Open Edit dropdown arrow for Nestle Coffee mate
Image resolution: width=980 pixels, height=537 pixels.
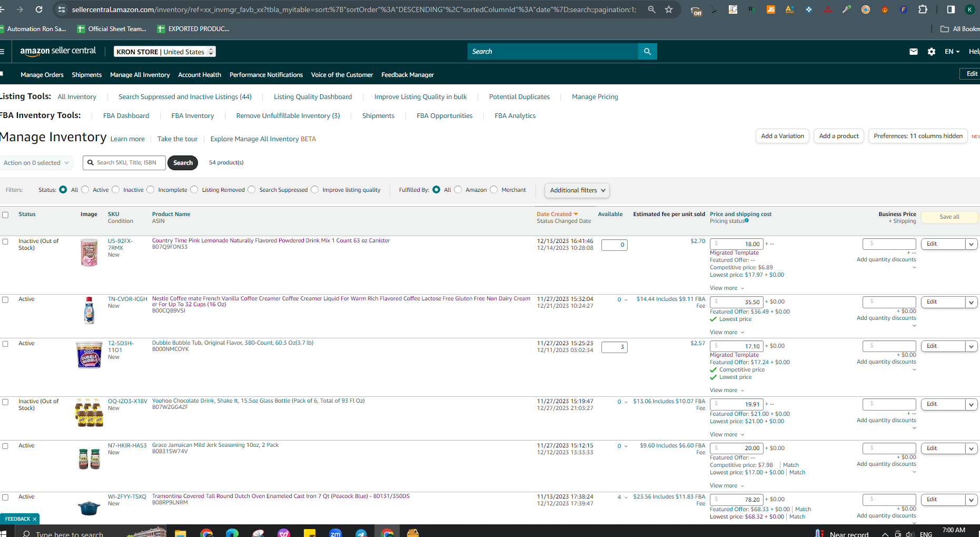(972, 302)
